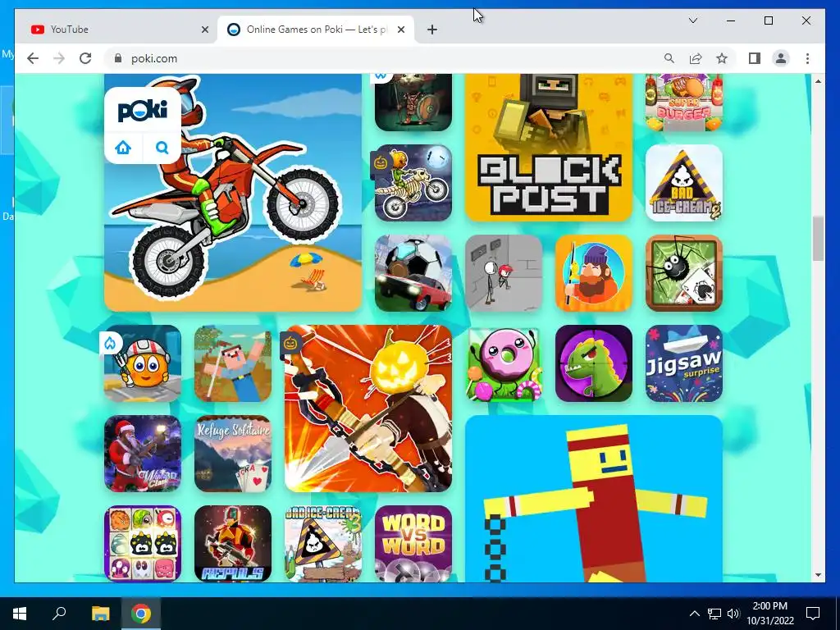840x630 pixels.
Task: Expand the tab search dropdown arrow
Action: point(692,21)
